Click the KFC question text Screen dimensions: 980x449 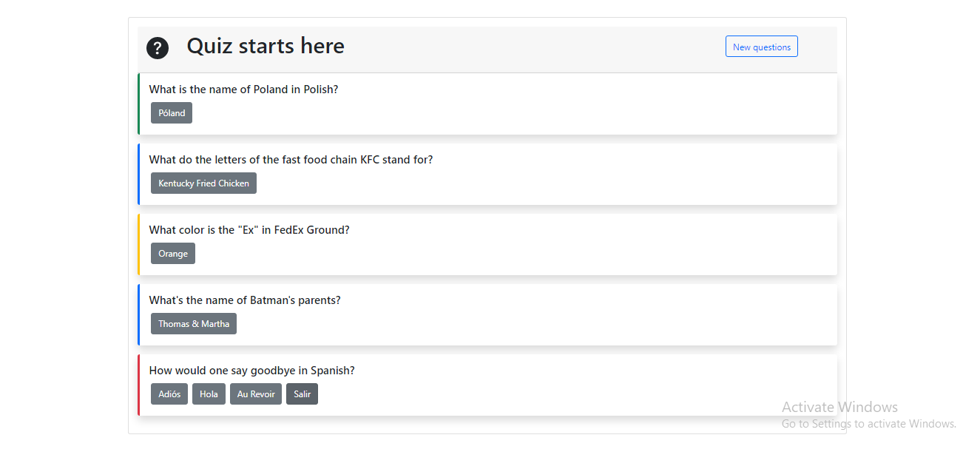point(291,160)
